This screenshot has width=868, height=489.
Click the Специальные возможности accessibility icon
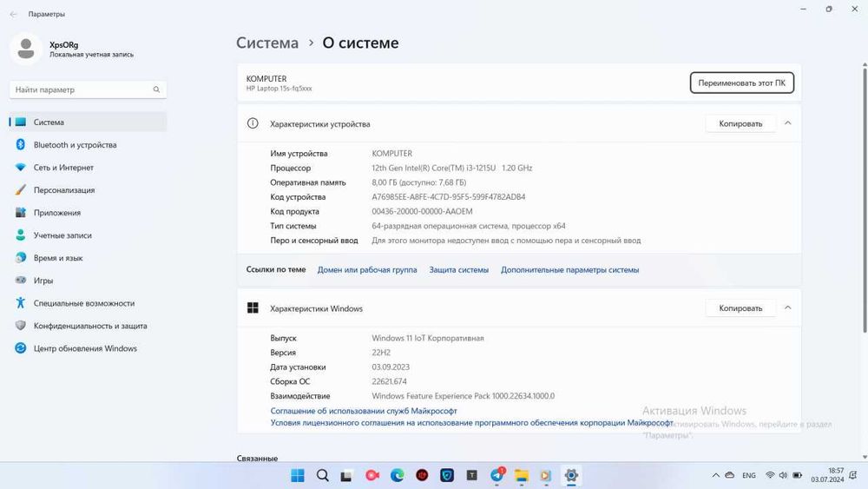coord(21,303)
